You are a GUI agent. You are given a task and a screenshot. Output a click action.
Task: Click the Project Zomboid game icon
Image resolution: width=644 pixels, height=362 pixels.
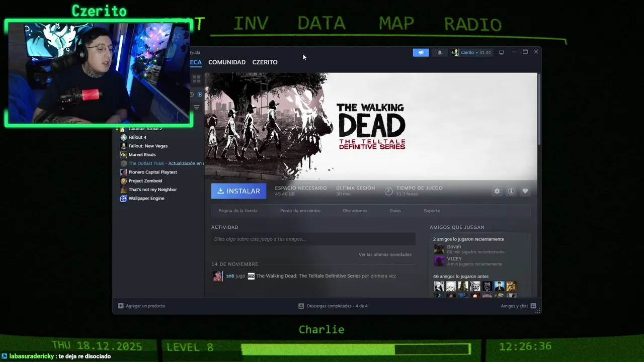(124, 181)
